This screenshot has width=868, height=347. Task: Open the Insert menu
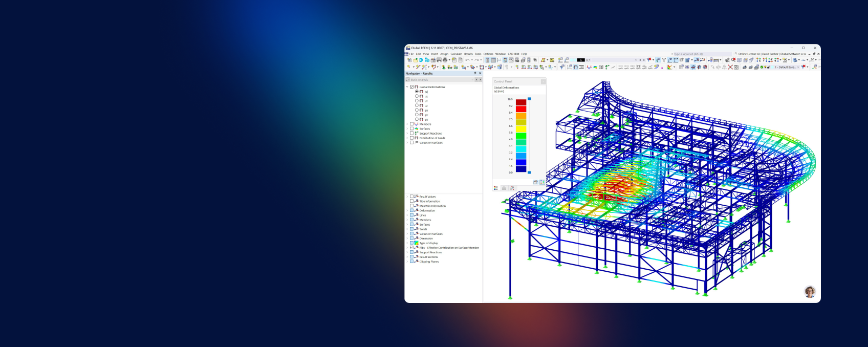(435, 54)
